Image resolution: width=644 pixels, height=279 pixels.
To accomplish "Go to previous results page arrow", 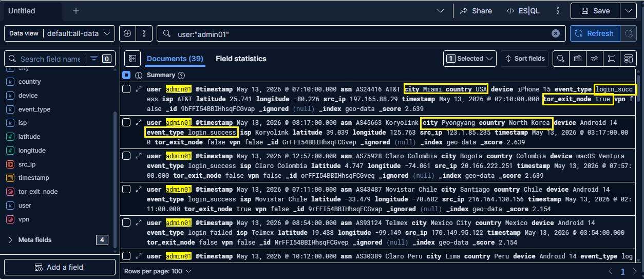I will (x=611, y=271).
